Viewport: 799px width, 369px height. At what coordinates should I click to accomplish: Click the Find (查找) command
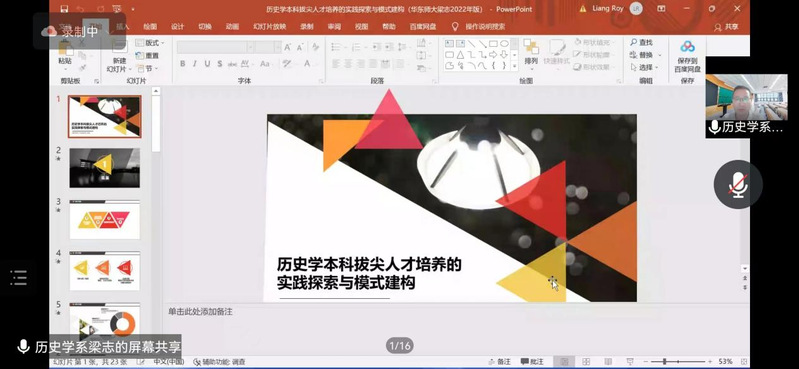coord(642,42)
